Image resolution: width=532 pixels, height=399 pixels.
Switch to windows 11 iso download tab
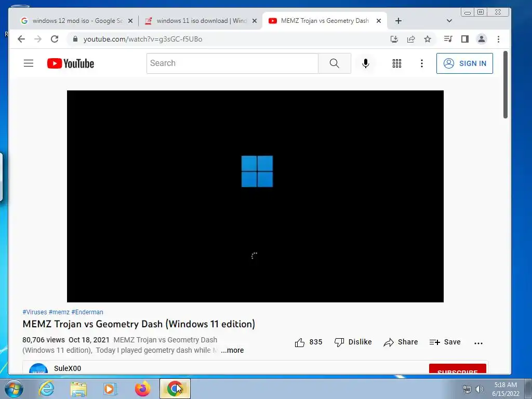(201, 21)
